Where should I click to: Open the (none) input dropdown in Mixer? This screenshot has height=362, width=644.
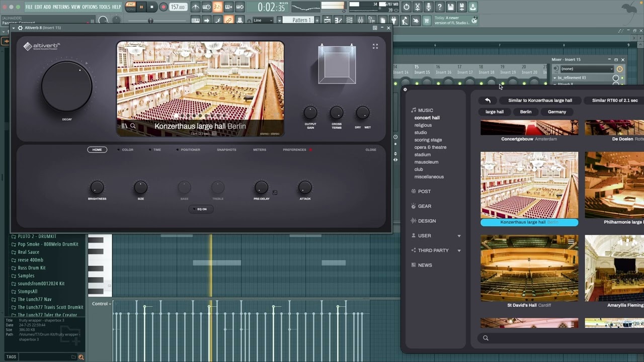point(587,69)
